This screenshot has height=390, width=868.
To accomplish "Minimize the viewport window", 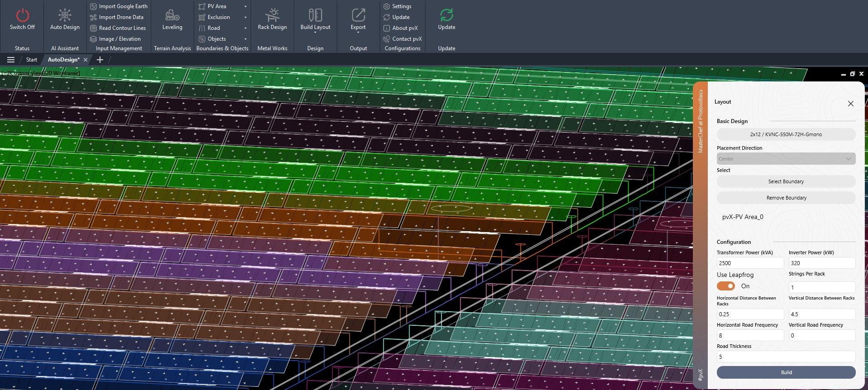I will 844,74.
